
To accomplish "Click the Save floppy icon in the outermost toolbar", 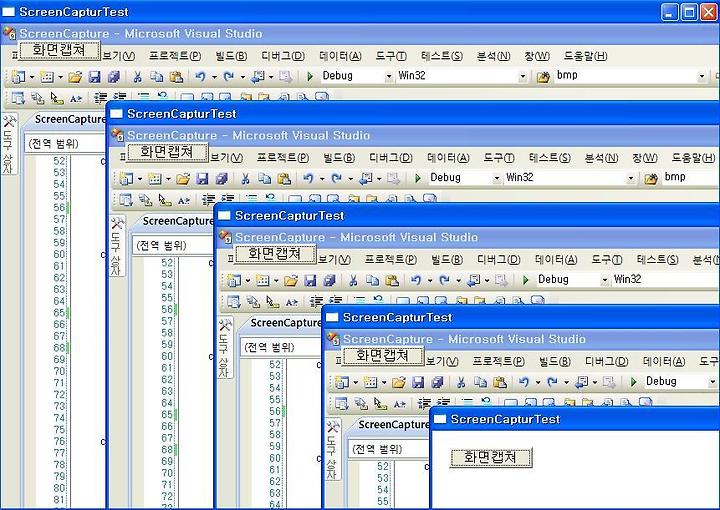I will (x=95, y=77).
